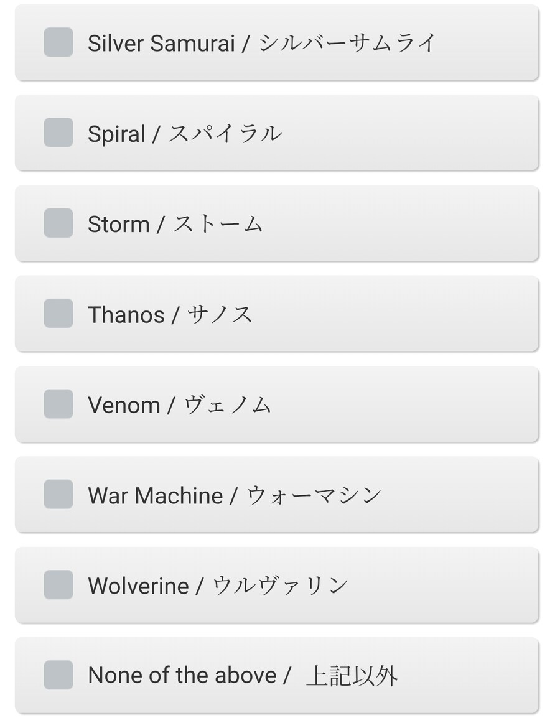The image size is (560, 728).
Task: Tick the Silver Samurai checkbox
Action: 58,42
